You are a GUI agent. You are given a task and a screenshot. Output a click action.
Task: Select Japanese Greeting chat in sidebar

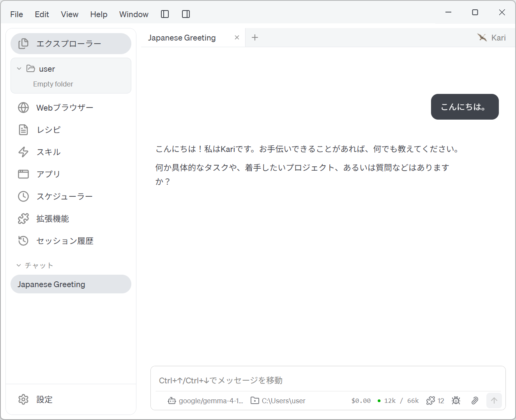click(71, 284)
